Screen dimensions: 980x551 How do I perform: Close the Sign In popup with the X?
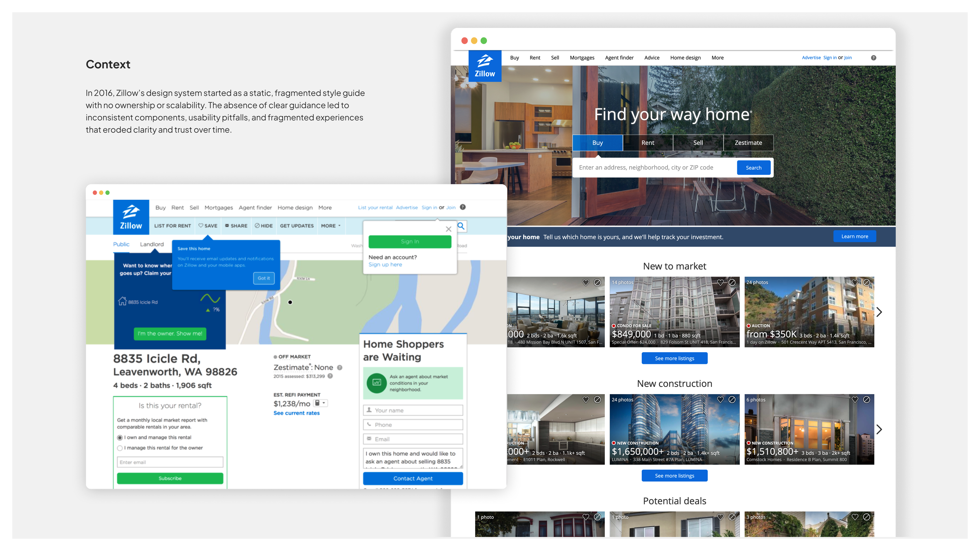coord(449,229)
